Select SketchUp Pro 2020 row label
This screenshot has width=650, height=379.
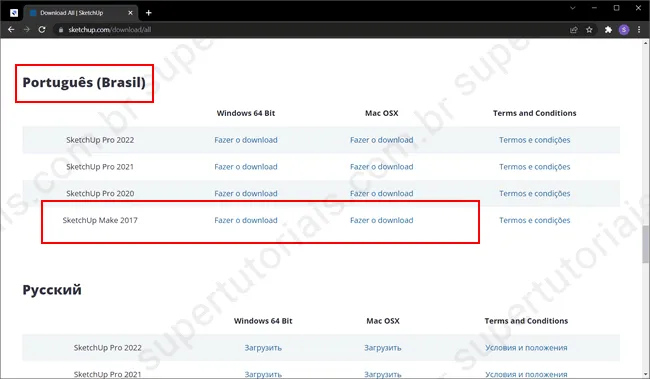100,194
